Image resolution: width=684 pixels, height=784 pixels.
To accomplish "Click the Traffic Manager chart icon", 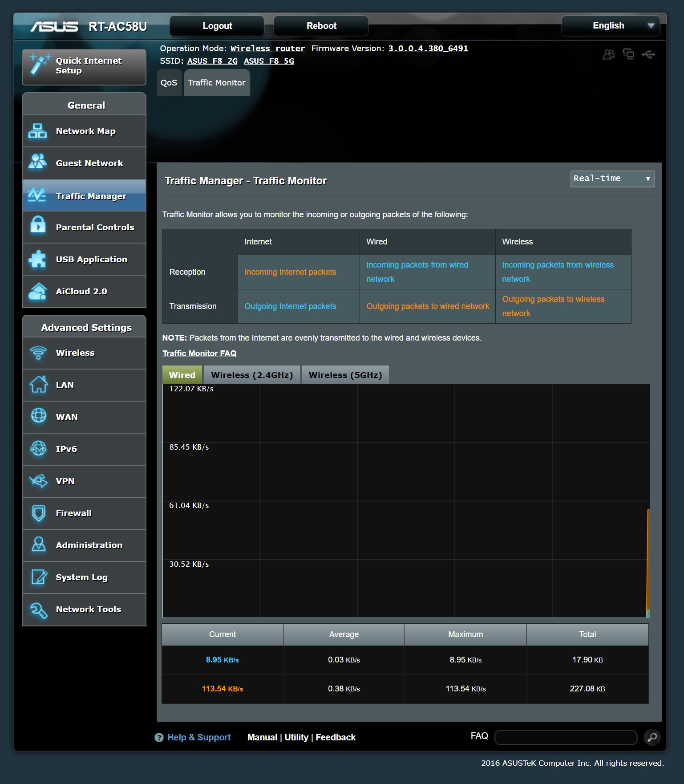I will click(x=37, y=195).
